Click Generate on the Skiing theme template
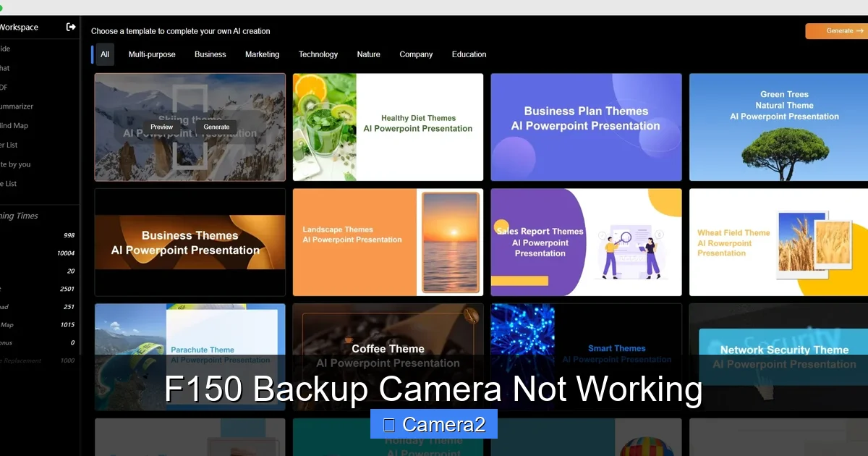Screen dimensions: 868x456 click(x=216, y=127)
